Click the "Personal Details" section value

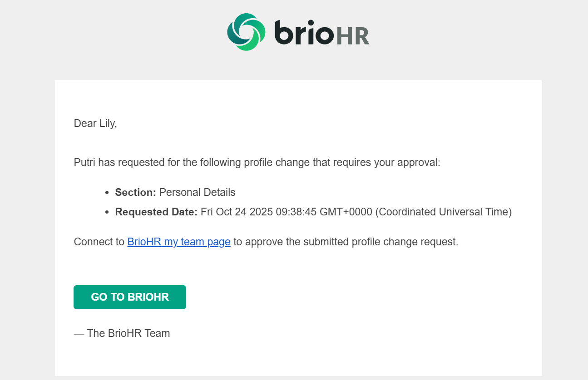[197, 192]
